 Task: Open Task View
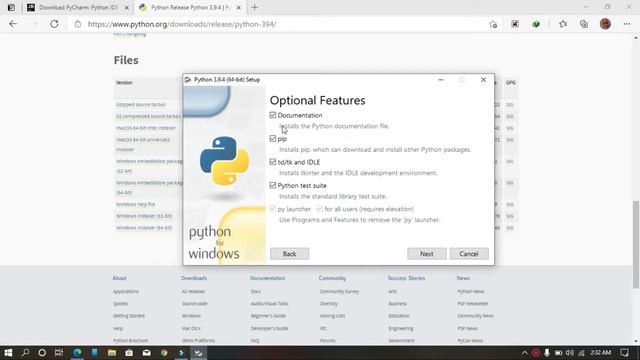(59, 353)
